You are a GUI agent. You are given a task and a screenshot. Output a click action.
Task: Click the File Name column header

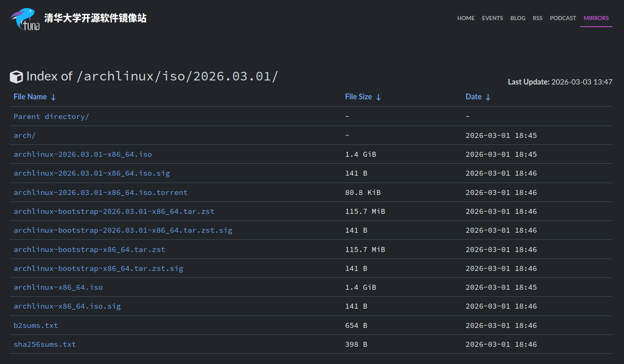coord(30,97)
